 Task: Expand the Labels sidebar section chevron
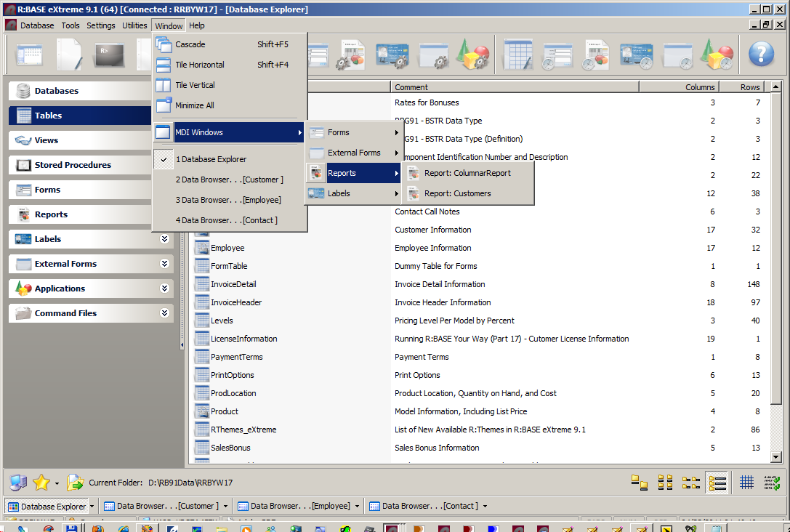(165, 239)
